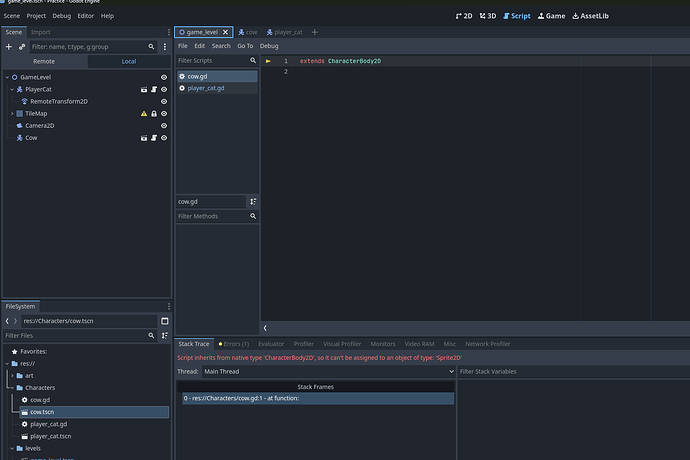Toggle split mode icon in FileSystem
The image size is (690, 460).
(x=164, y=321)
